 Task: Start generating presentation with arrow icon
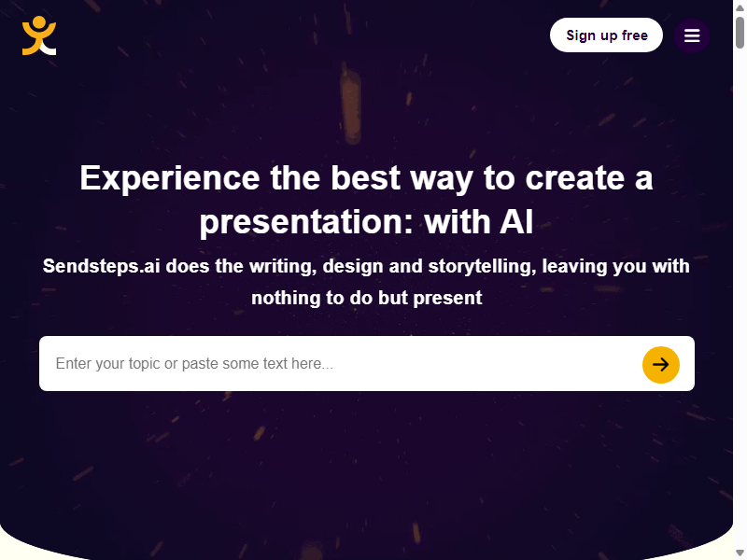pos(661,365)
